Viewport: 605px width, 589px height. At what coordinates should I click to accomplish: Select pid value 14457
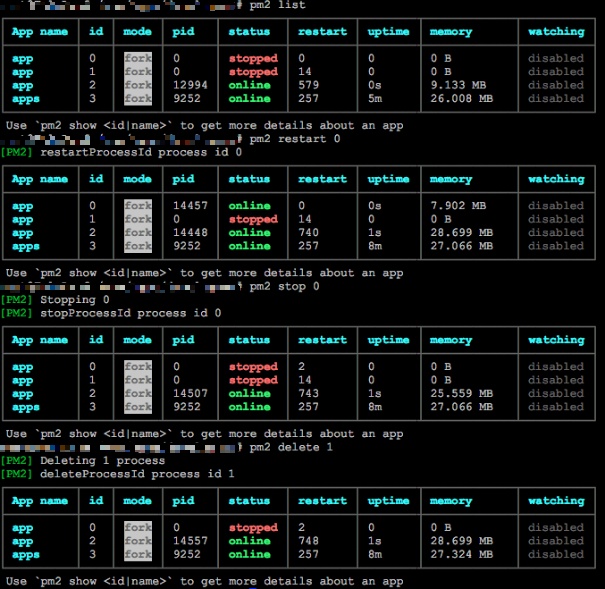pyautogui.click(x=190, y=206)
